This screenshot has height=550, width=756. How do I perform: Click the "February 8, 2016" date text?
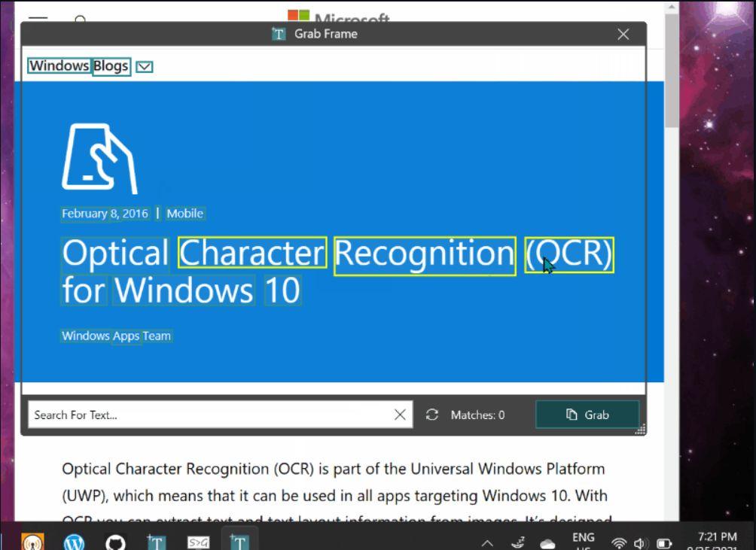pyautogui.click(x=105, y=214)
